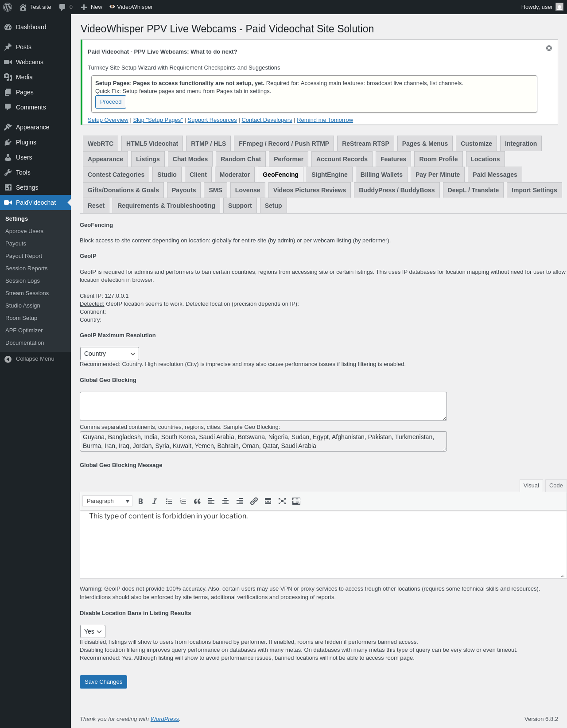Click the Global Geo Blocking textarea
The height and width of the screenshot is (728, 567).
point(263,406)
